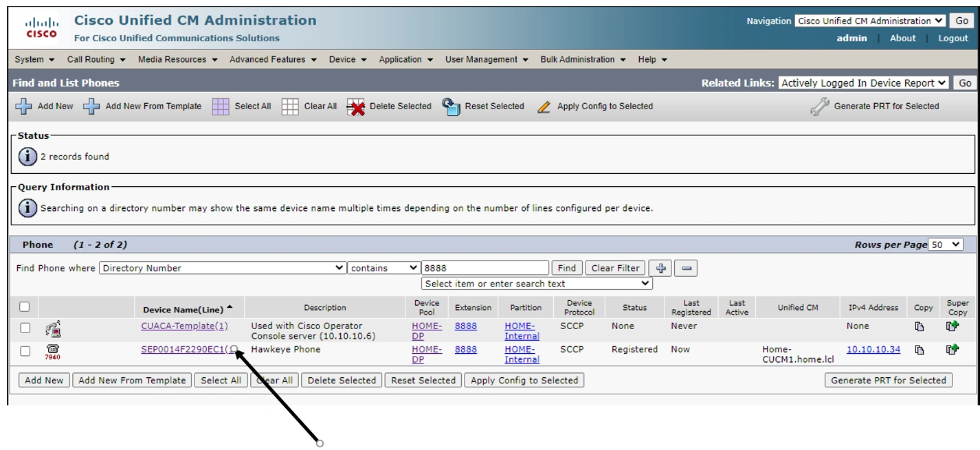Open the CUACA-Template(1) device link
This screenshot has width=980, height=450.
pyautogui.click(x=184, y=326)
